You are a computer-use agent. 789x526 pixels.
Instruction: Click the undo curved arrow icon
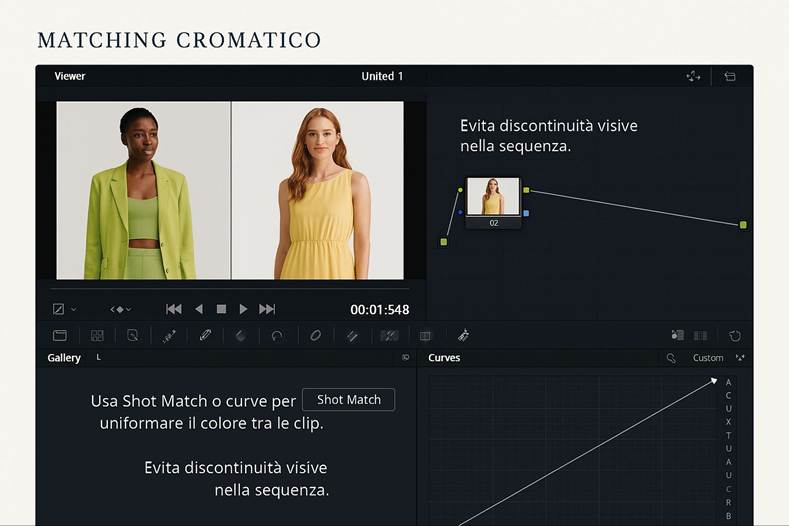[x=277, y=336]
